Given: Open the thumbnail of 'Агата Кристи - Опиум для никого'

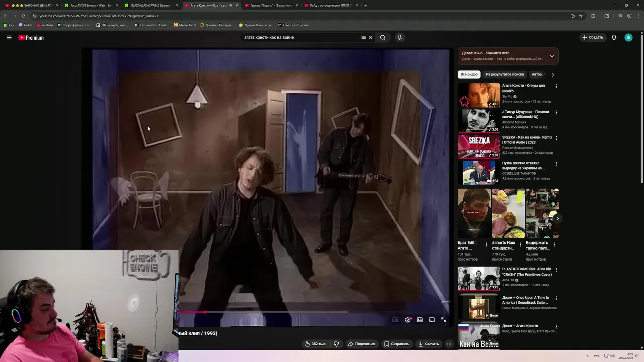Looking at the screenshot, I should 479,95.
